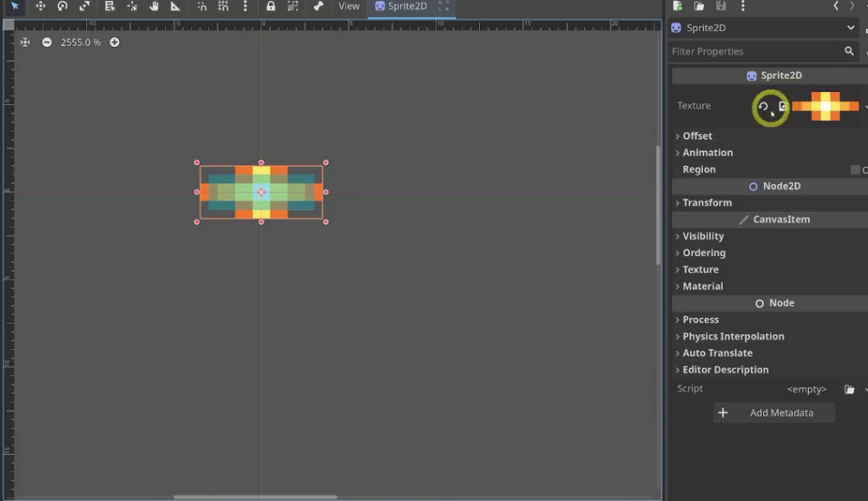Expand the Editor Description group

[725, 370]
